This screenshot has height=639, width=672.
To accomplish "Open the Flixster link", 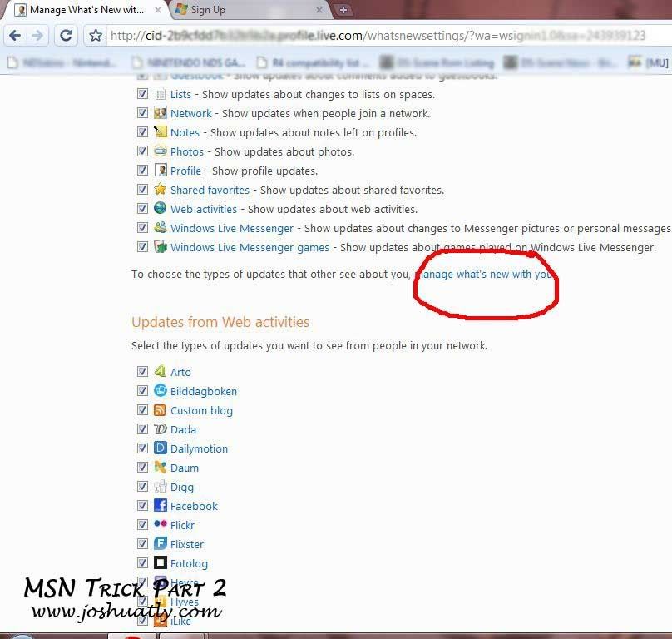I will pos(187,544).
